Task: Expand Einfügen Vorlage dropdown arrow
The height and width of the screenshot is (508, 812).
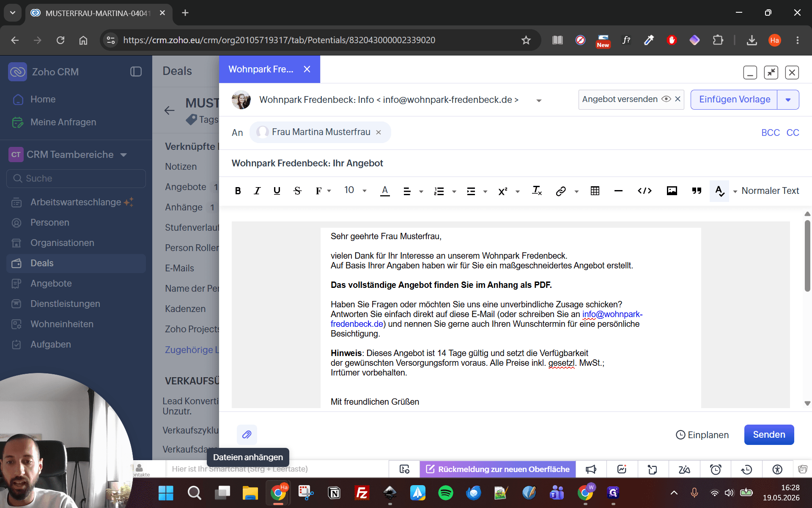Action: click(x=788, y=100)
